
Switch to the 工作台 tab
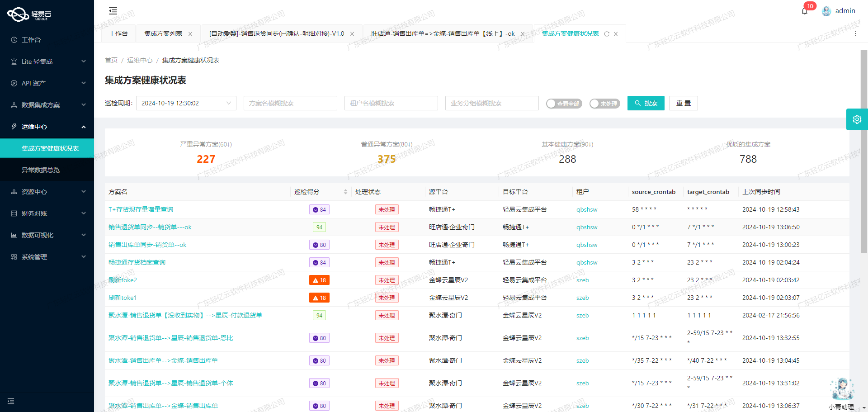point(118,33)
